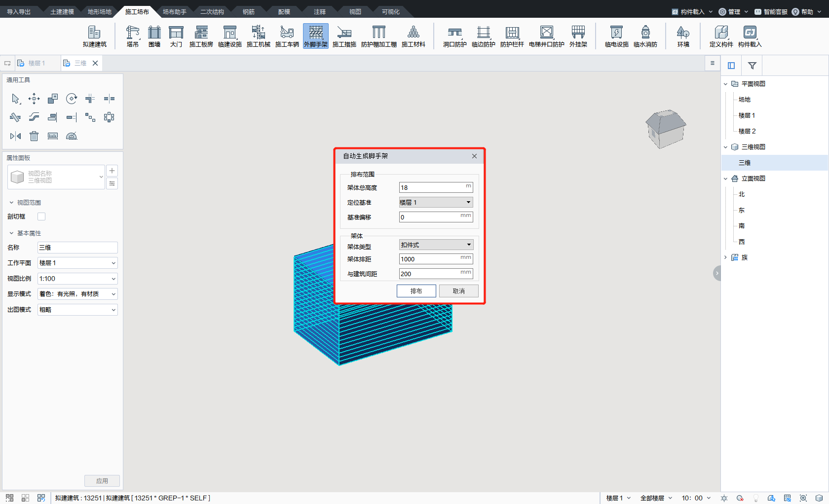This screenshot has width=829, height=504.
Task: Open the 拟建建筑 tool
Action: click(x=94, y=36)
